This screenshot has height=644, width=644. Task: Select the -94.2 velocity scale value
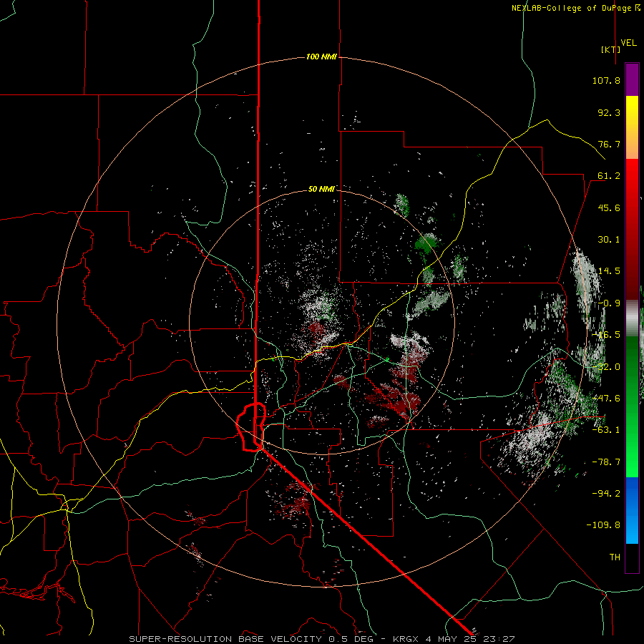pyautogui.click(x=606, y=493)
